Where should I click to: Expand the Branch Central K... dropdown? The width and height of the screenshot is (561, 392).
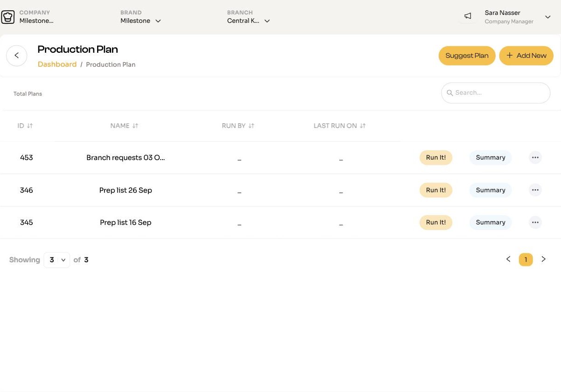tap(267, 21)
